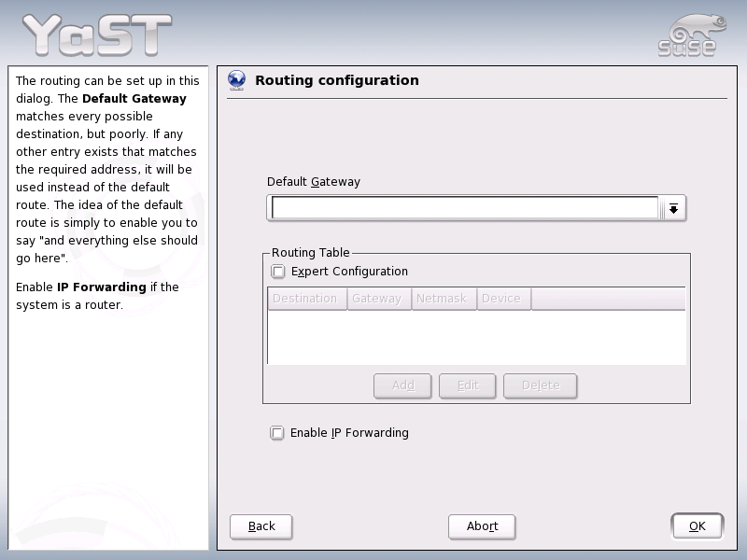The width and height of the screenshot is (747, 560).
Task: Click the Destination column header
Action: pos(306,298)
